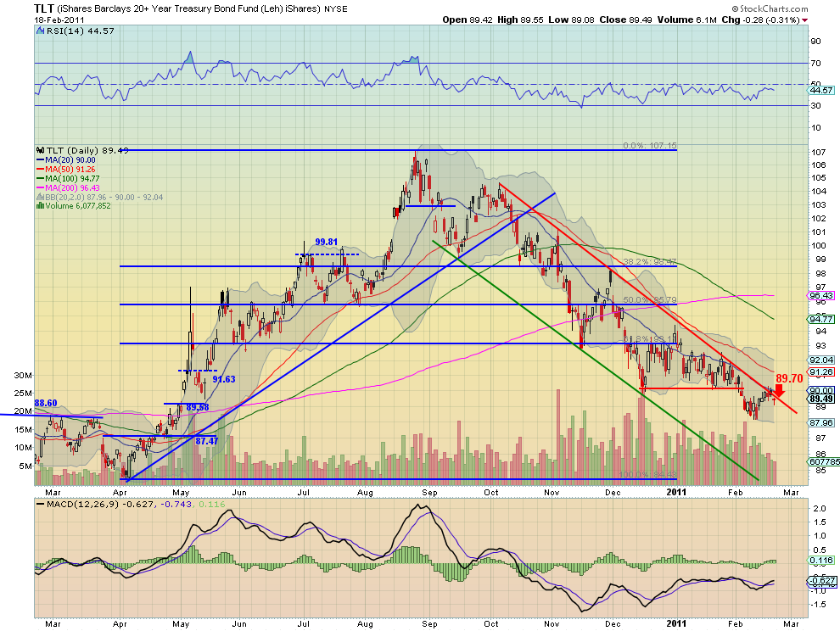
Task: Click the 100.0%: 84.43 Fibonacci label
Action: point(647,475)
